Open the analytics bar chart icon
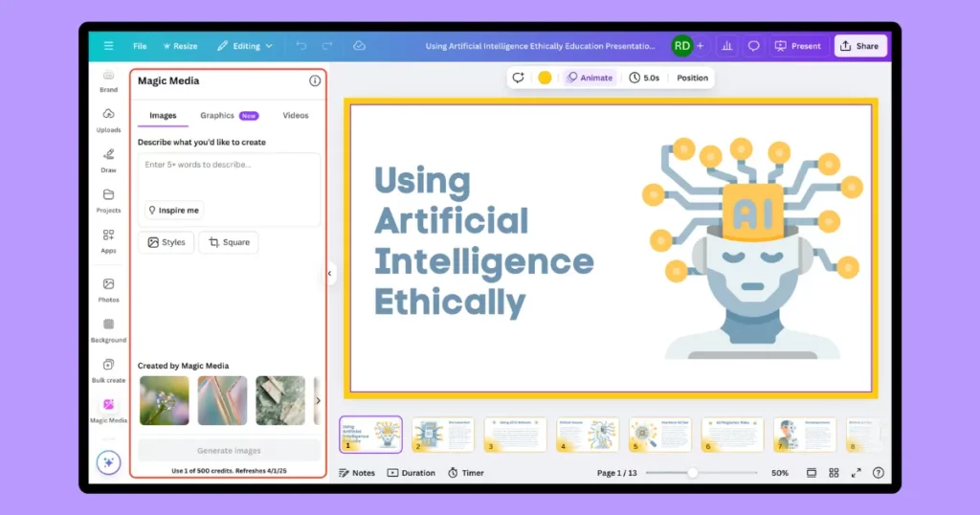The width and height of the screenshot is (980, 515). (x=727, y=46)
